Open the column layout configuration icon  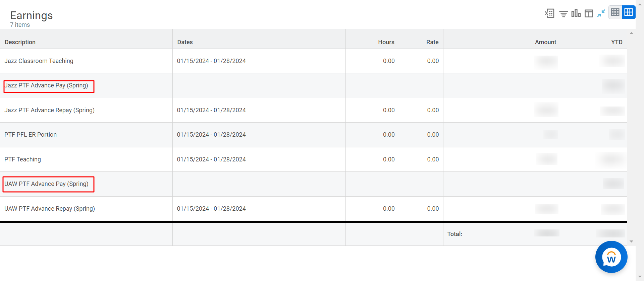tap(589, 13)
